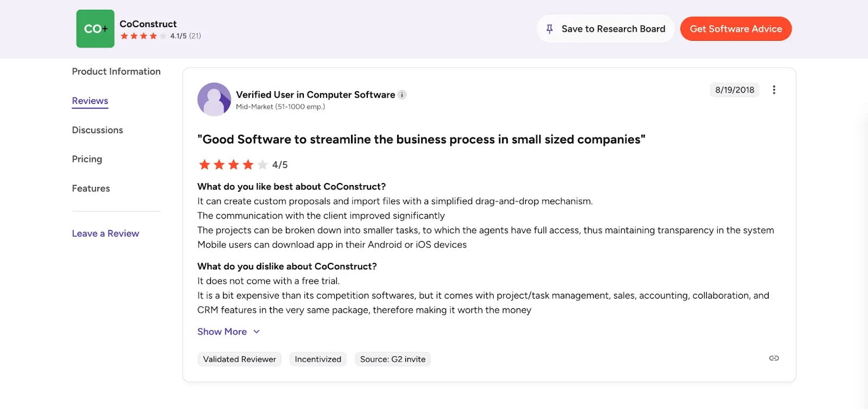Screen dimensions: 868x410
Task: Click the header star rating for CoConstruct
Action: [143, 36]
